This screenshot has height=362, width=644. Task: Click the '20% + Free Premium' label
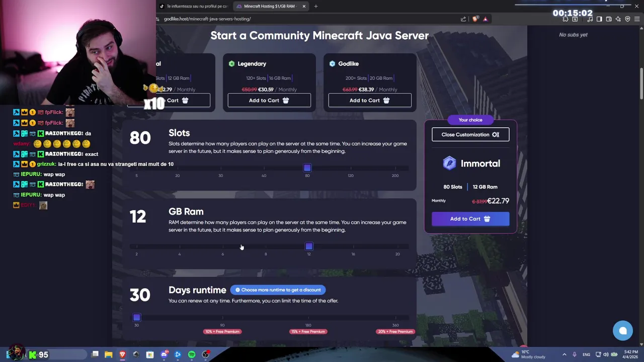(395, 332)
